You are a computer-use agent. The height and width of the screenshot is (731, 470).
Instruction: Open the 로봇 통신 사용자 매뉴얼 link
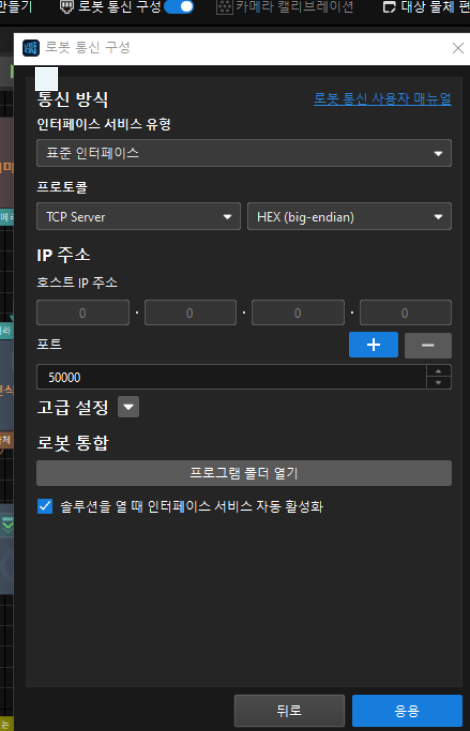(x=382, y=99)
